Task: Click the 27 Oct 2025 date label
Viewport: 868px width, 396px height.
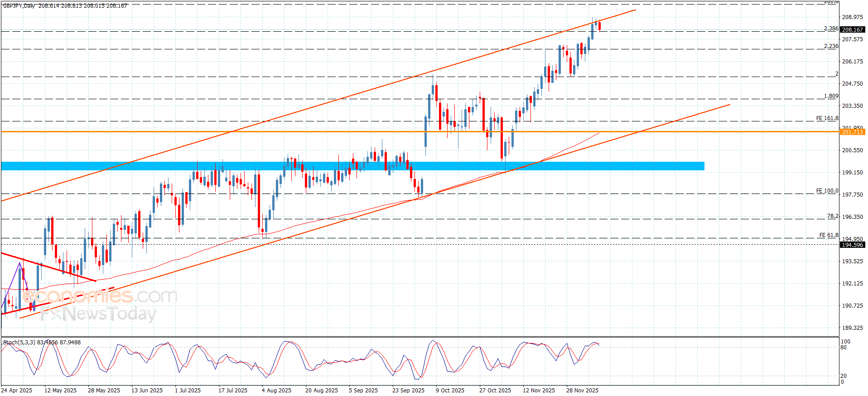Action: point(495,391)
